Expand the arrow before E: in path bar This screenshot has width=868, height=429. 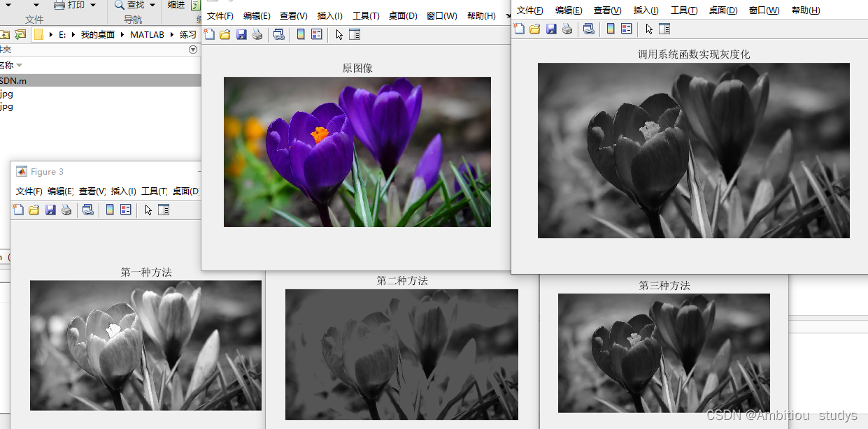[50, 35]
